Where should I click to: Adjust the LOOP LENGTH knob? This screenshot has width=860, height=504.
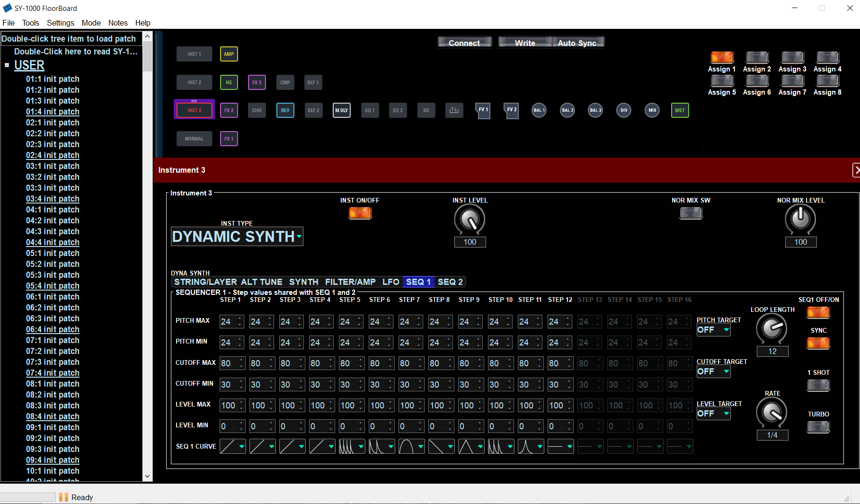coord(772,328)
